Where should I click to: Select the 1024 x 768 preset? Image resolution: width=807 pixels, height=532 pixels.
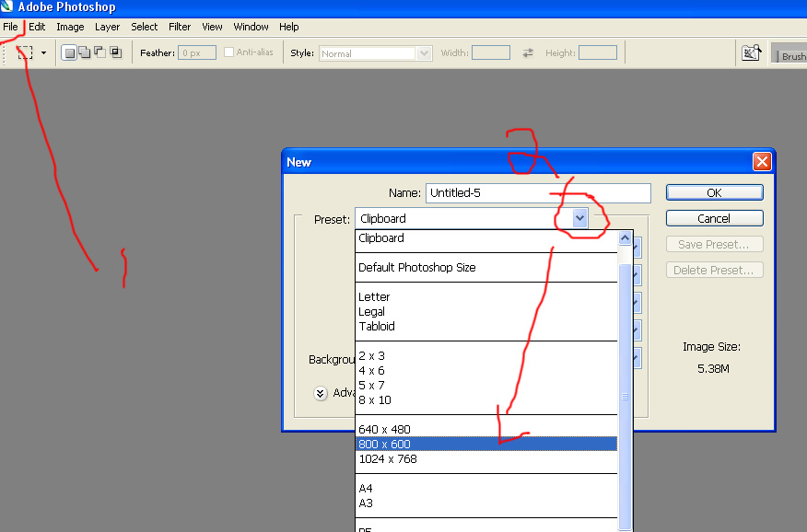(x=486, y=459)
